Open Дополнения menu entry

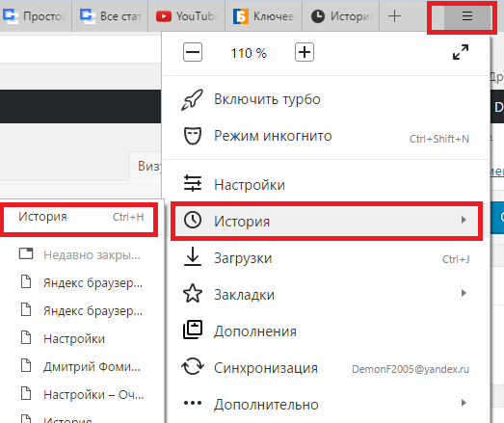pos(327,331)
